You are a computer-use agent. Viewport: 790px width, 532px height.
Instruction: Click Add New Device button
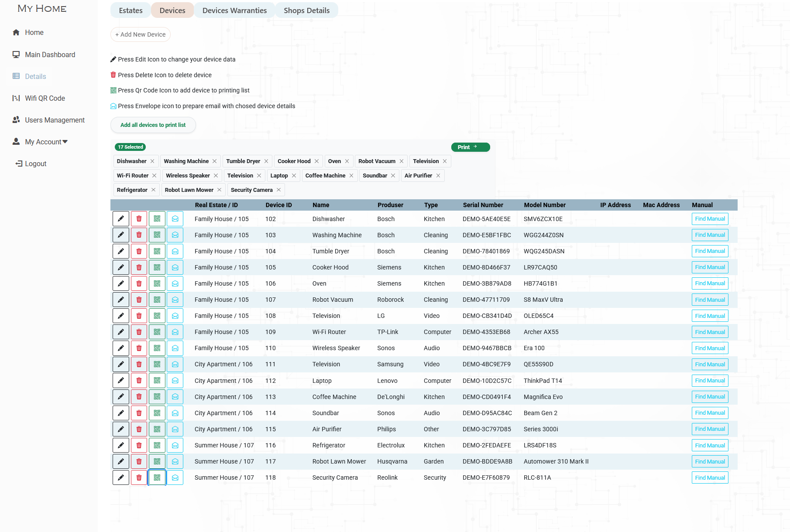[140, 34]
